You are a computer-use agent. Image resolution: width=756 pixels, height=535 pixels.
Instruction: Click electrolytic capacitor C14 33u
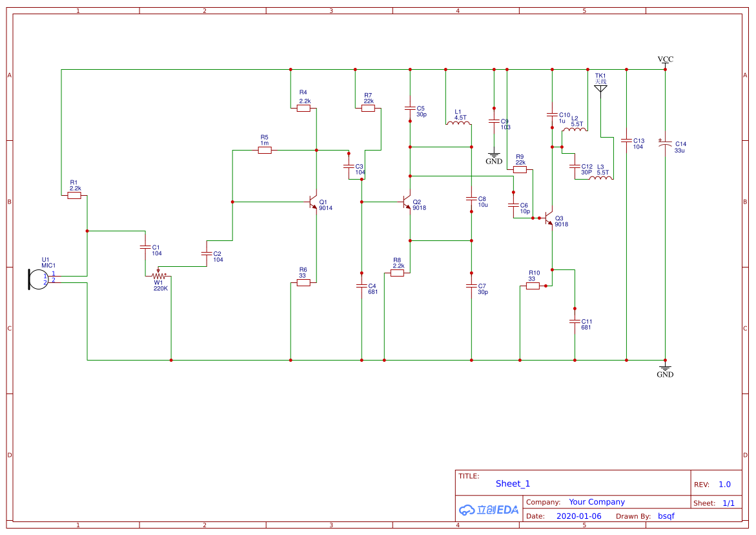coord(666,143)
